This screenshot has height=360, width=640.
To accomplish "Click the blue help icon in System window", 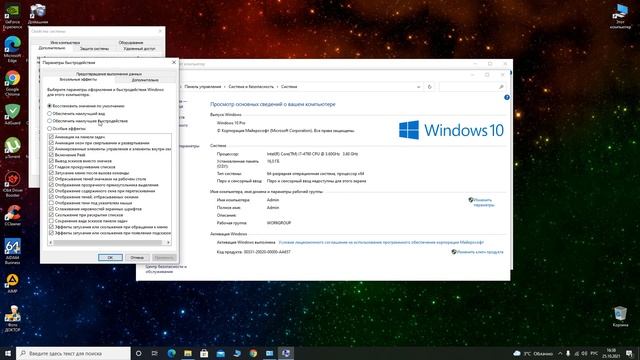I will tap(507, 97).
